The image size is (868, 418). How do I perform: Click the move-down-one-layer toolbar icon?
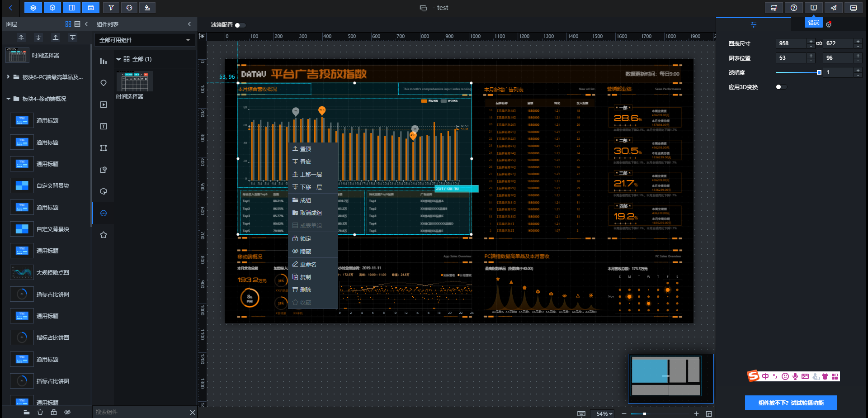pyautogui.click(x=38, y=38)
